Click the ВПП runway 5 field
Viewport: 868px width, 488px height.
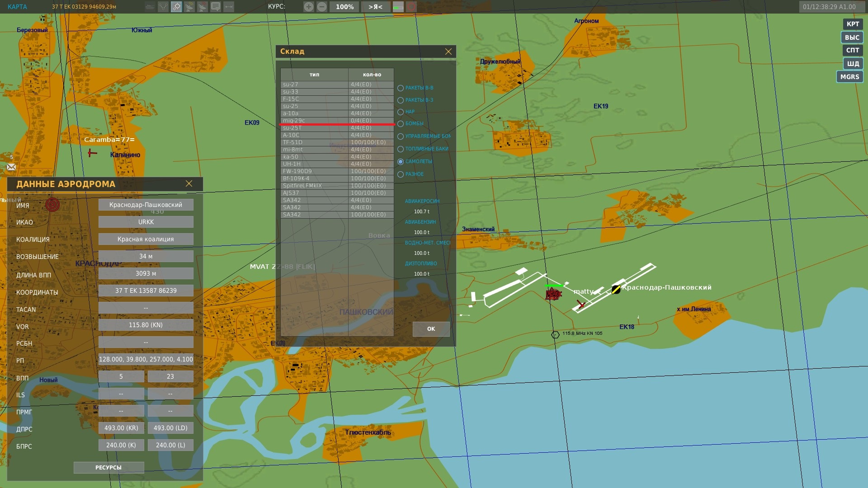(121, 376)
